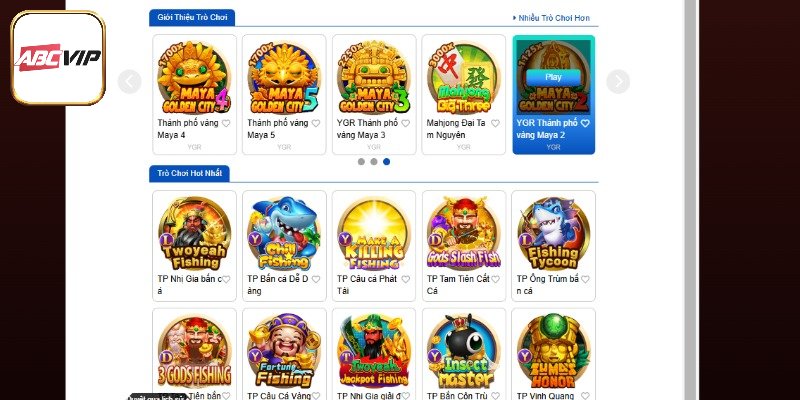Open the Insect Master game icon

pos(464,351)
